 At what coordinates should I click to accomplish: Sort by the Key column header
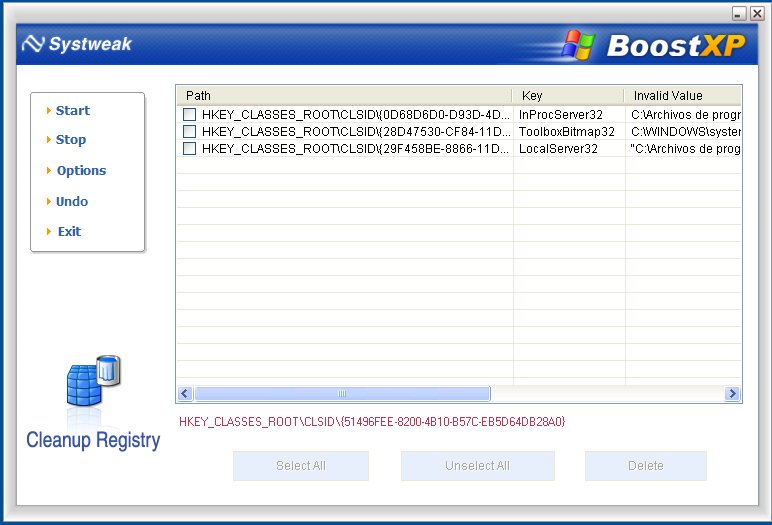tap(569, 96)
